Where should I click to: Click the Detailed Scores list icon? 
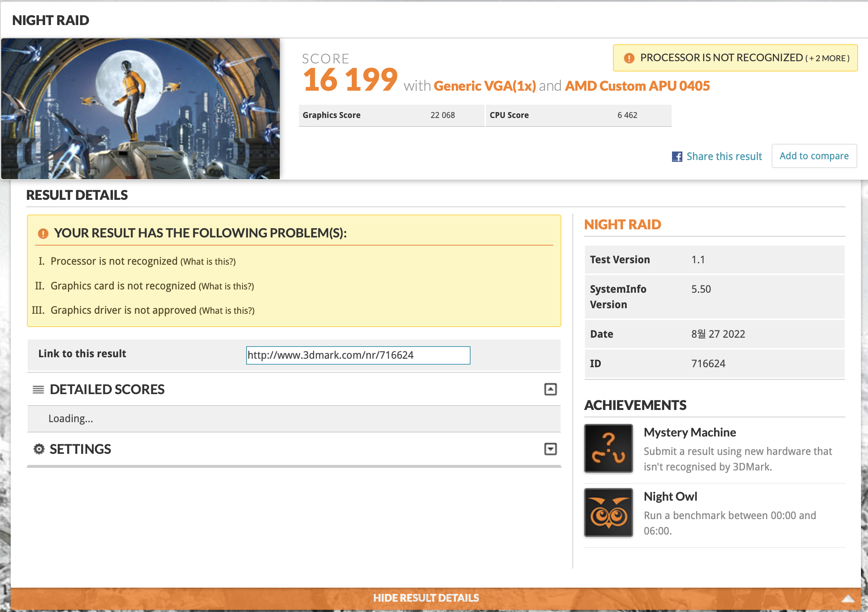click(x=38, y=389)
